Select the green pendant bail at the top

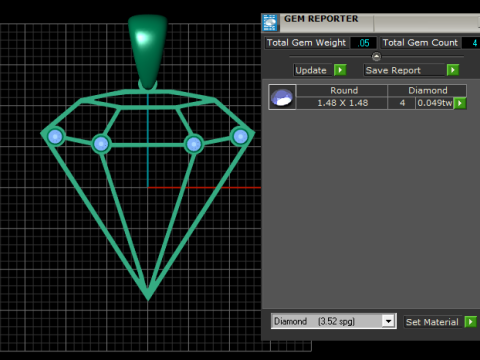tap(147, 52)
